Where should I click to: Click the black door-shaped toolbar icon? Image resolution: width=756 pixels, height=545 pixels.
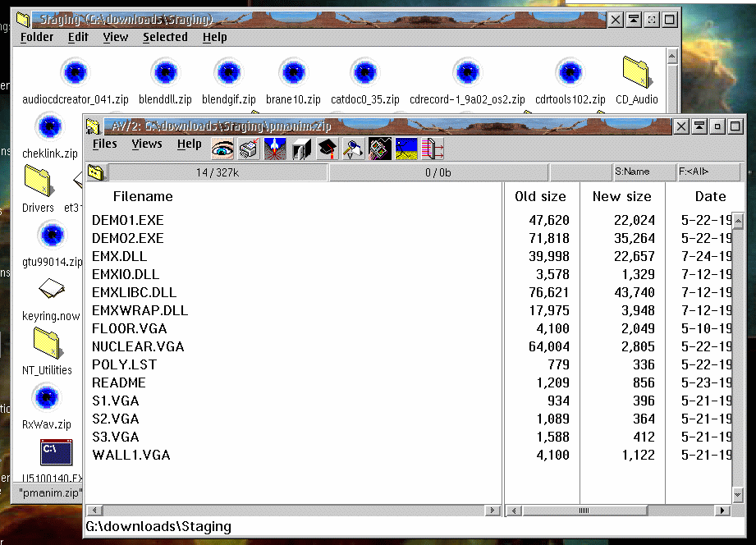pyautogui.click(x=300, y=149)
